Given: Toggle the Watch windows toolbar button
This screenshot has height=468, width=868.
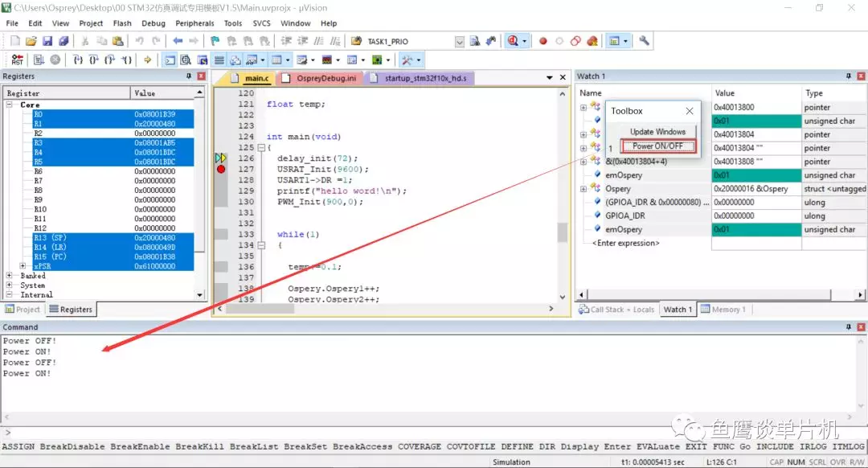Looking at the screenshot, I should coord(252,60).
